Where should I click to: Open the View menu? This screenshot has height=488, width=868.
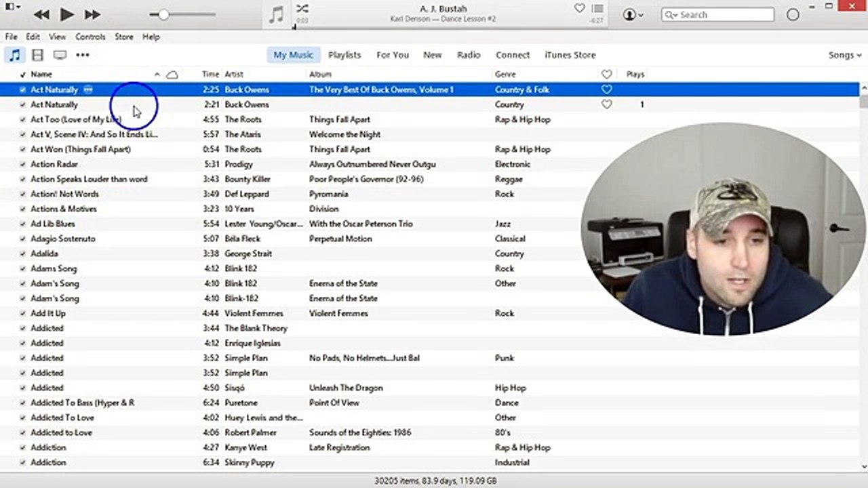point(58,37)
